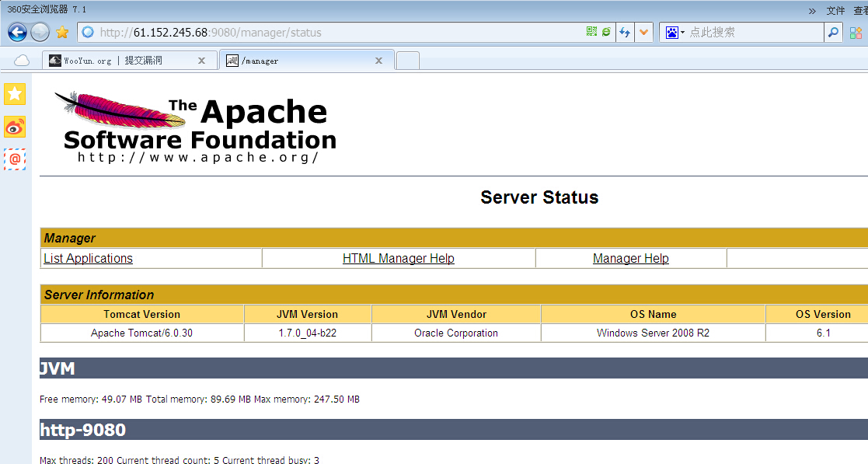
Task: Click the JVM Vendor column header
Action: tap(456, 315)
